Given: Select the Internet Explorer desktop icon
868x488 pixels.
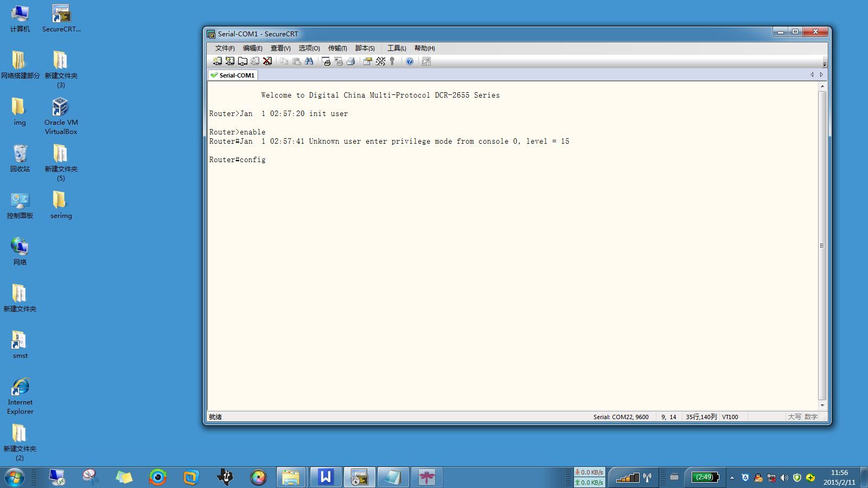Looking at the screenshot, I should pyautogui.click(x=20, y=396).
